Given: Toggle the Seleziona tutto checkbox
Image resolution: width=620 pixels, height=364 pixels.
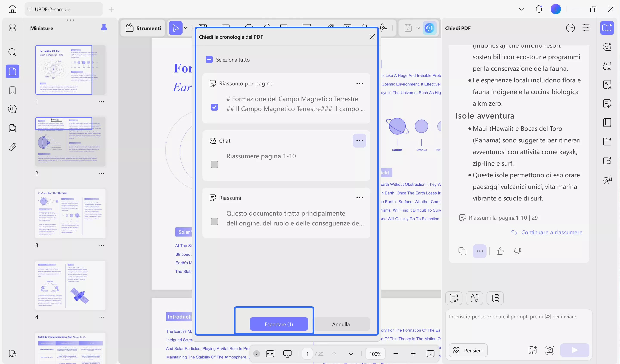Looking at the screenshot, I should click(x=209, y=59).
